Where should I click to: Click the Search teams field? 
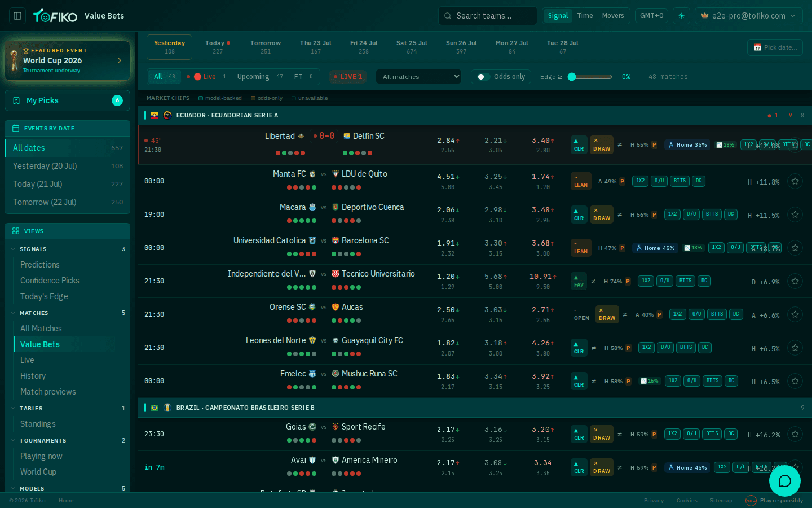coord(487,16)
